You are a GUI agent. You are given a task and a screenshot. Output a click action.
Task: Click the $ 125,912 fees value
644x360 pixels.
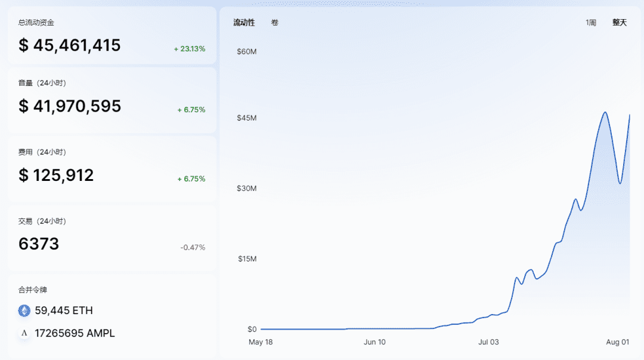point(56,176)
